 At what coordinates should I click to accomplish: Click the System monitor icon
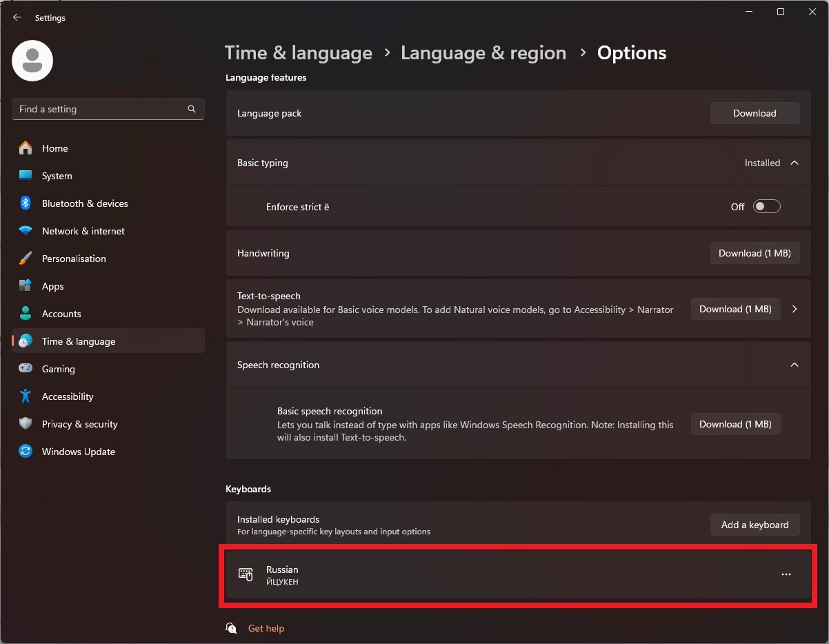coord(26,176)
